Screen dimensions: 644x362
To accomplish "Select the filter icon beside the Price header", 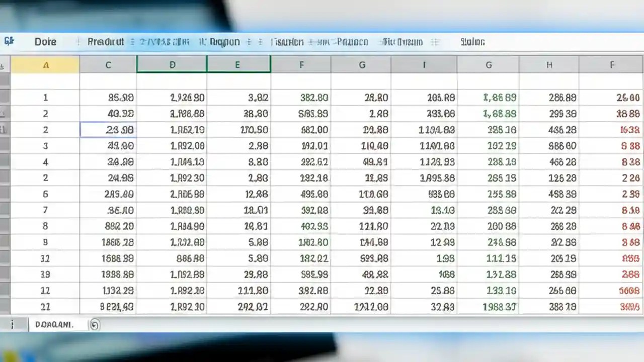I will point(327,42).
